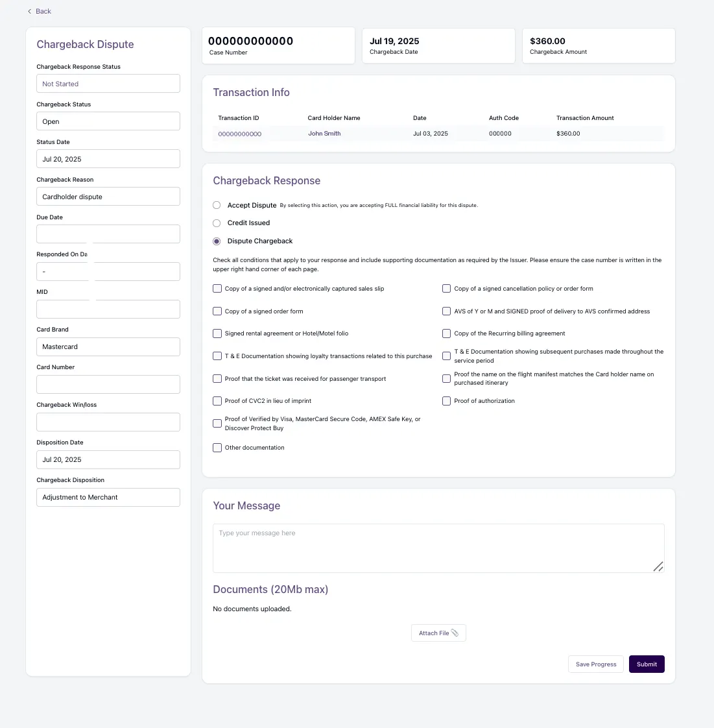Click the Chargeback Status field showing Open
The width and height of the screenshot is (714, 728).
click(x=108, y=121)
